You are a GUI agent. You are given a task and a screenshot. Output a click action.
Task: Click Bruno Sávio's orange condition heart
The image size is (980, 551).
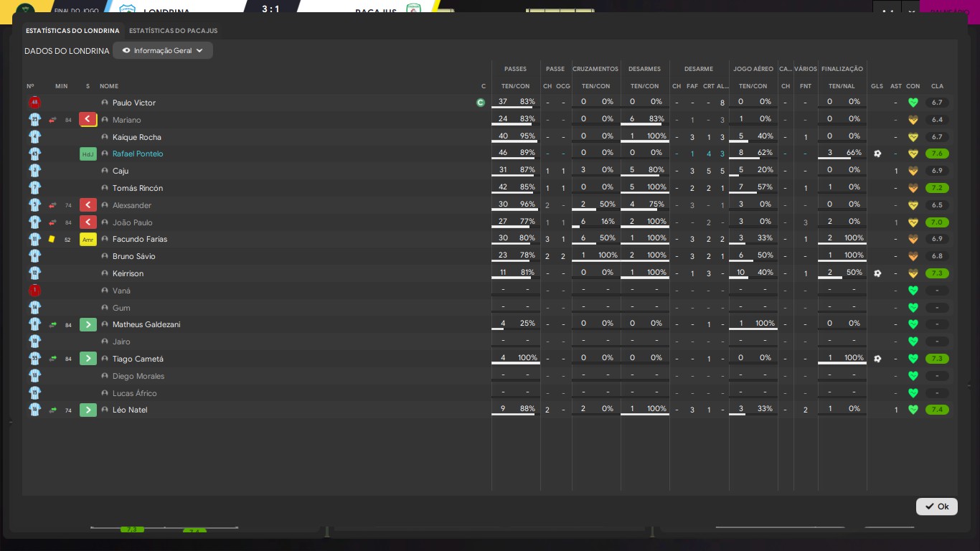[913, 256]
